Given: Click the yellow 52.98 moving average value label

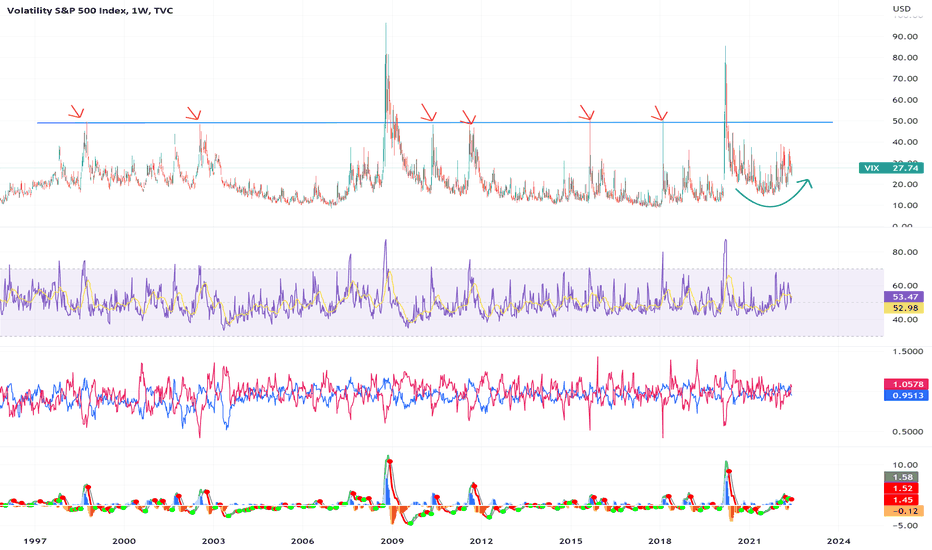Looking at the screenshot, I should (x=903, y=308).
